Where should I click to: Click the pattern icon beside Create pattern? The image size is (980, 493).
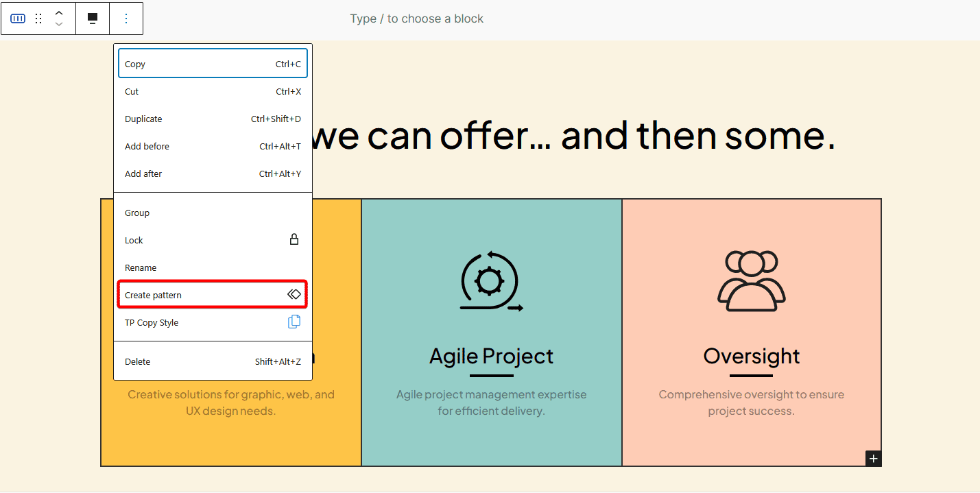pyautogui.click(x=294, y=293)
